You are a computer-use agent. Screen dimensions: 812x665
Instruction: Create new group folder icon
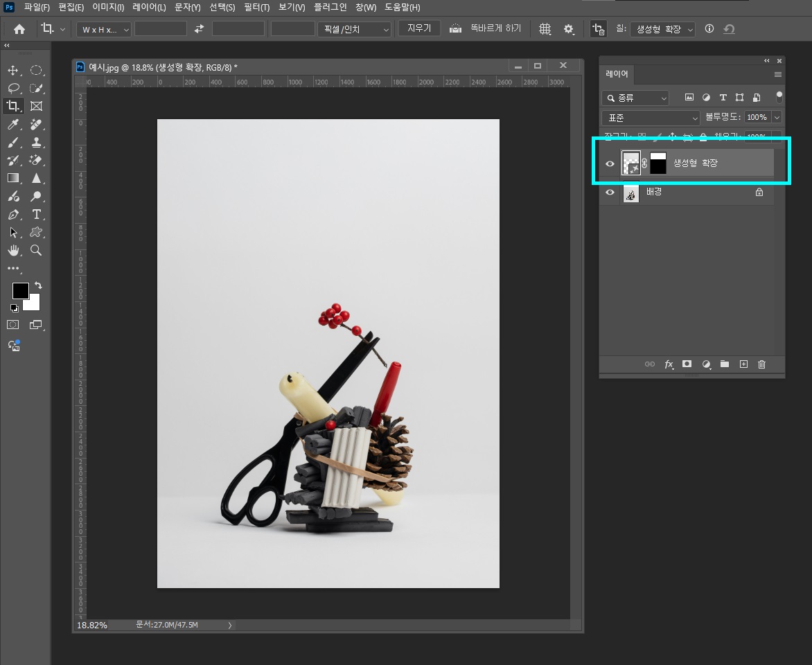coord(725,364)
